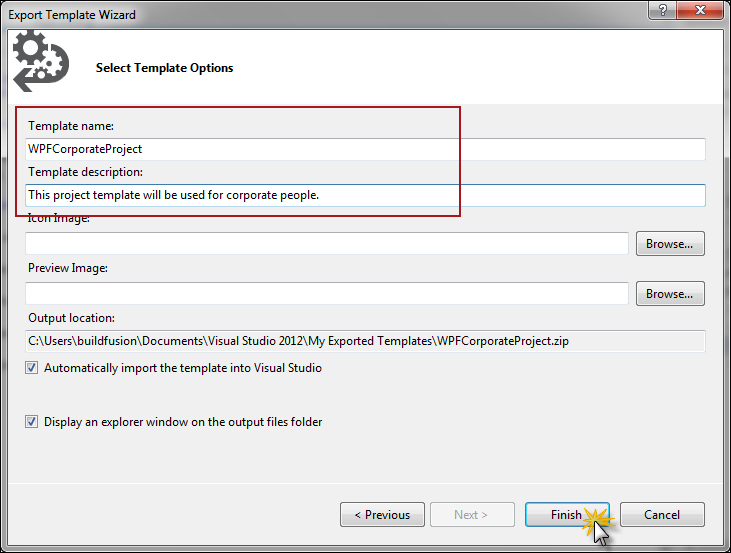Click the "Template name:" label
Image resolution: width=731 pixels, height=553 pixels.
coord(71,126)
